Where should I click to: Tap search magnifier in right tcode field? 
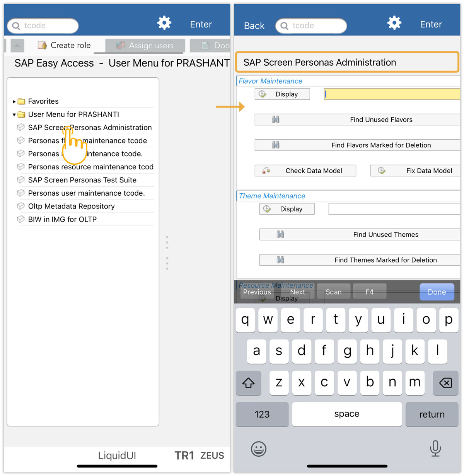[284, 26]
